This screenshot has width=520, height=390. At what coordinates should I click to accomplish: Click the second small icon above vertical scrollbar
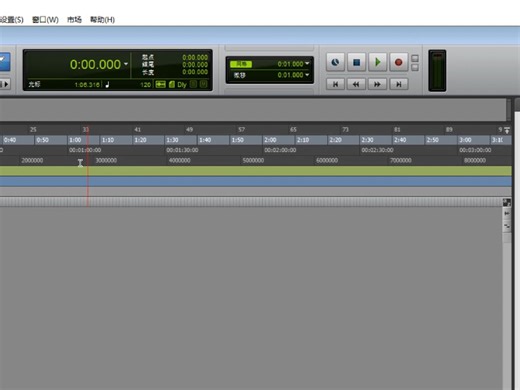(x=507, y=213)
